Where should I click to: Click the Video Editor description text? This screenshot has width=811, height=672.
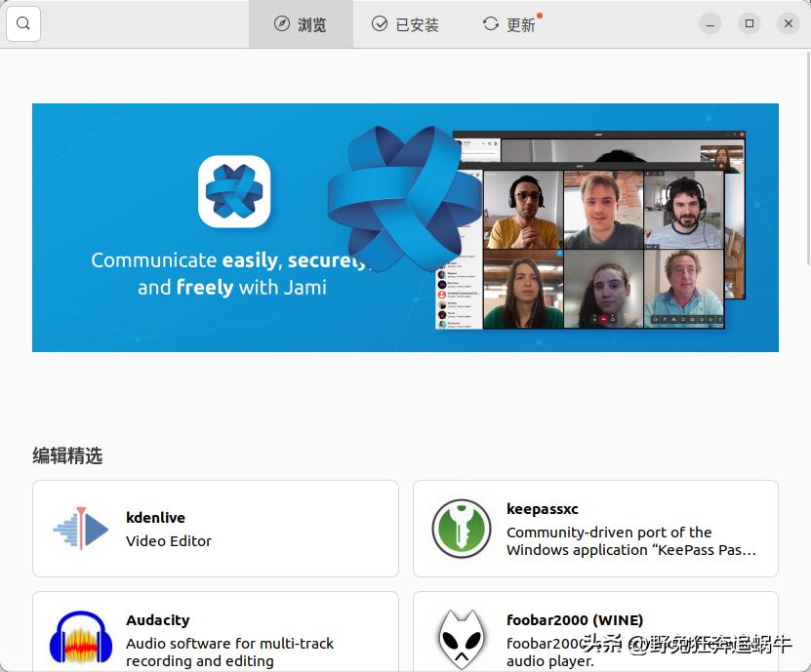click(x=169, y=541)
